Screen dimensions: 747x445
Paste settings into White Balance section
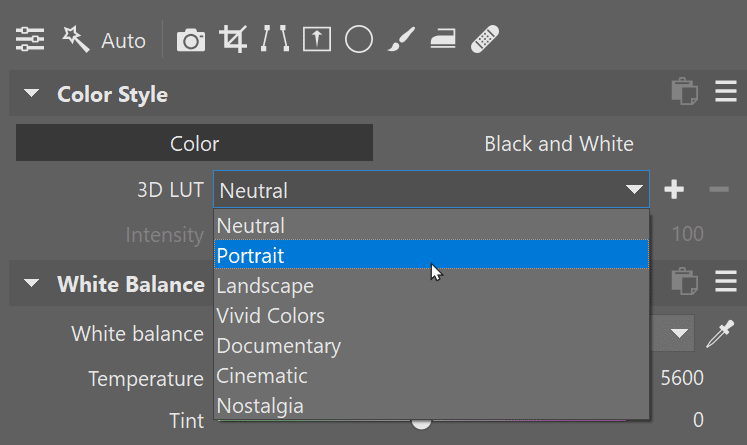(x=685, y=281)
